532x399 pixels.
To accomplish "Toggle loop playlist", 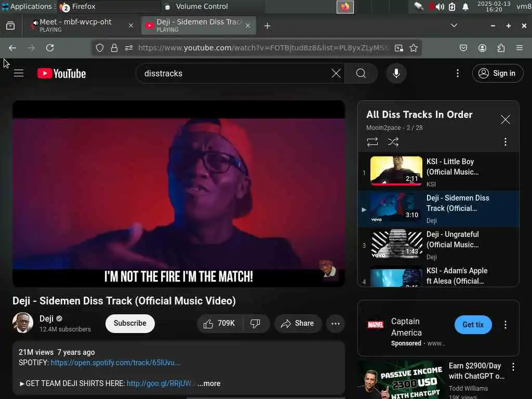I will click(372, 142).
